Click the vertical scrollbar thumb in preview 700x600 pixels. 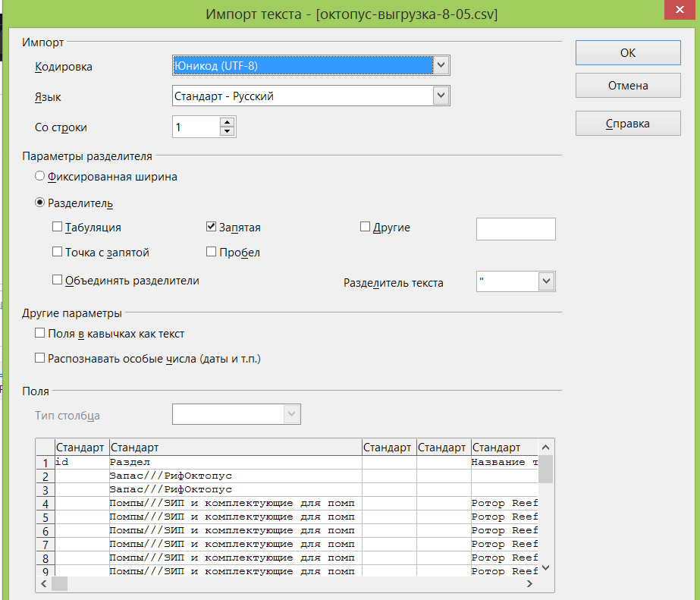click(x=545, y=470)
